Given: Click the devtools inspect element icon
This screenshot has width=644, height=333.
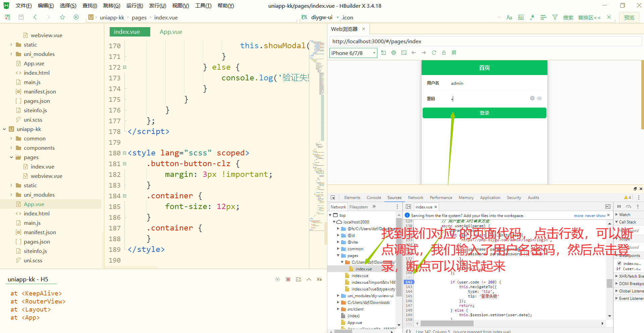Looking at the screenshot, I should coord(333,198).
